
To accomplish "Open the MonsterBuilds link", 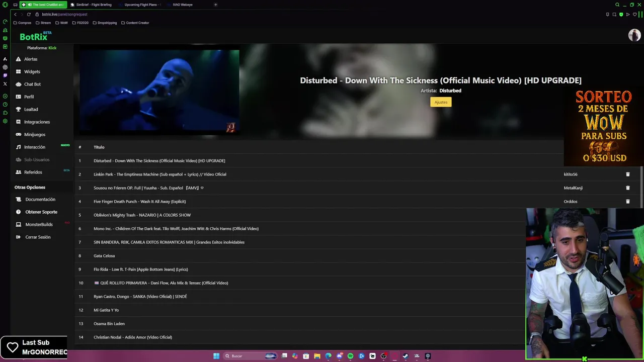I will pyautogui.click(x=39, y=224).
